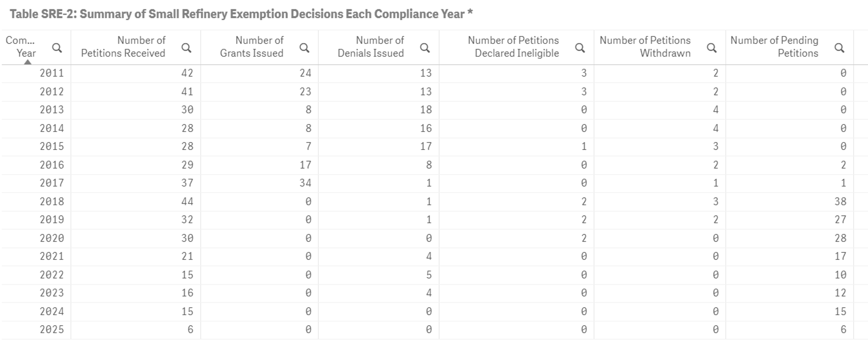Click the ascending sort arrow under Year
This screenshot has width=868, height=340.
[x=28, y=62]
